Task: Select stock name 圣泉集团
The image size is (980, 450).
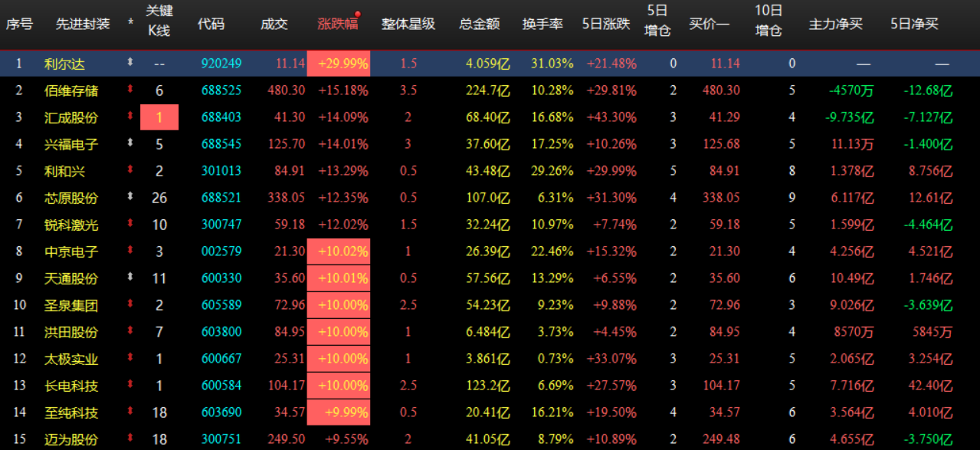Action: (71, 305)
